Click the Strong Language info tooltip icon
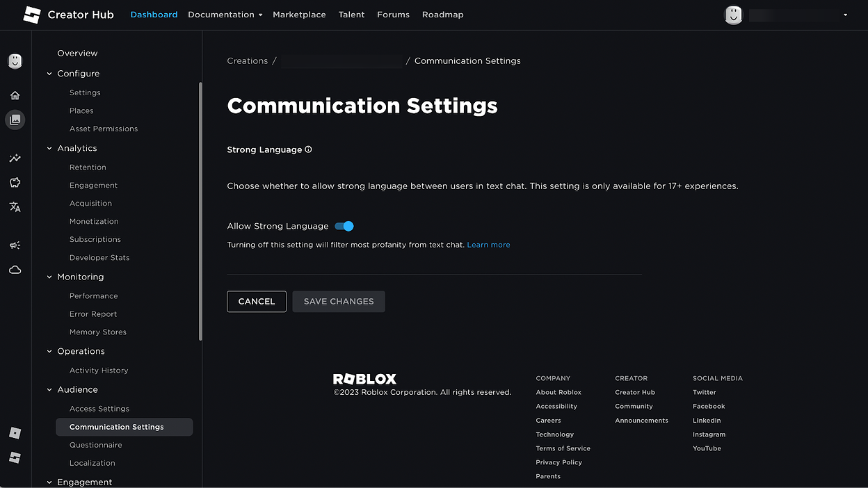 click(x=308, y=149)
